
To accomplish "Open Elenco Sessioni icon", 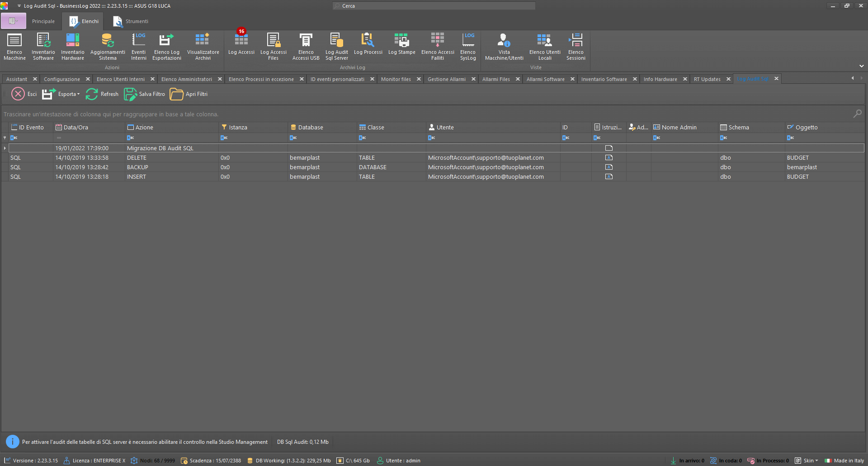I will [x=576, y=47].
